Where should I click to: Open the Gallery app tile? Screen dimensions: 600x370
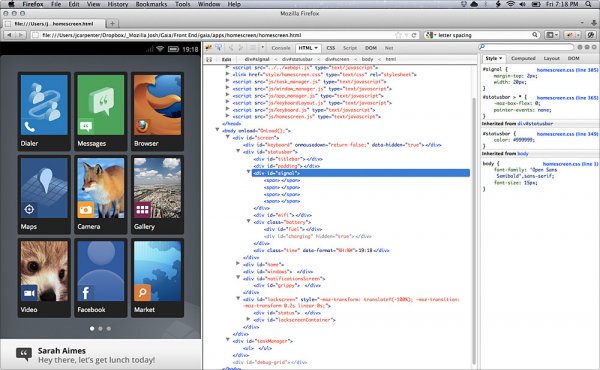pos(157,194)
